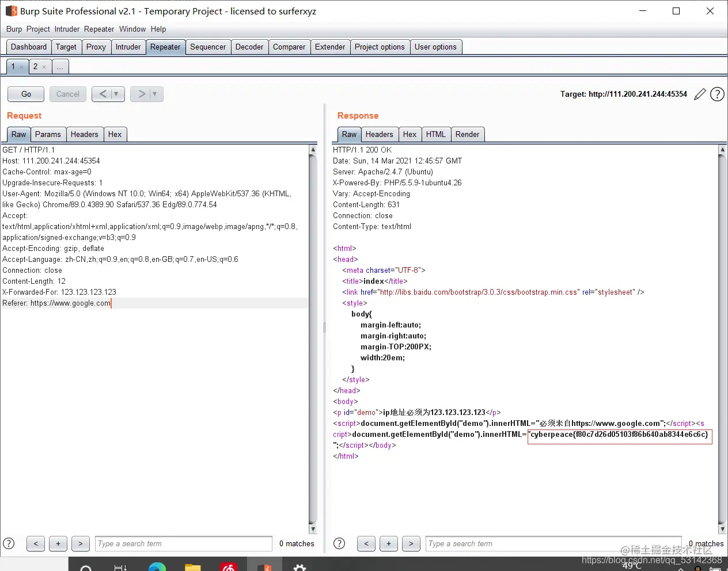
Task: Click the response search previous match '<' button
Action: [366, 543]
